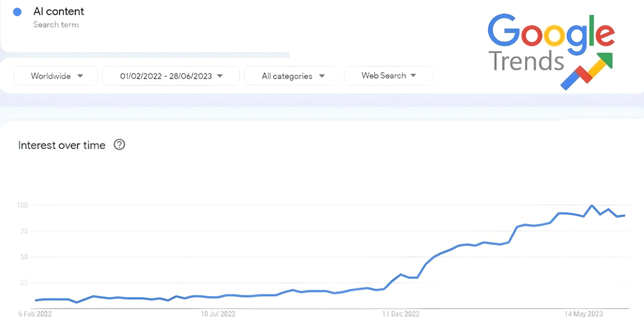Click the chevron on the Web Search filter
The height and width of the screenshot is (322, 644).
pos(413,76)
